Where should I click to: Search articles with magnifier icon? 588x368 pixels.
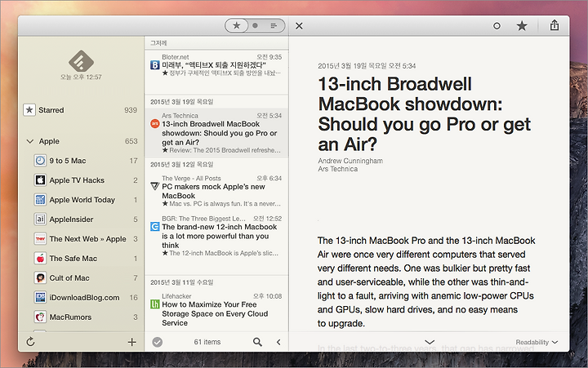point(257,342)
